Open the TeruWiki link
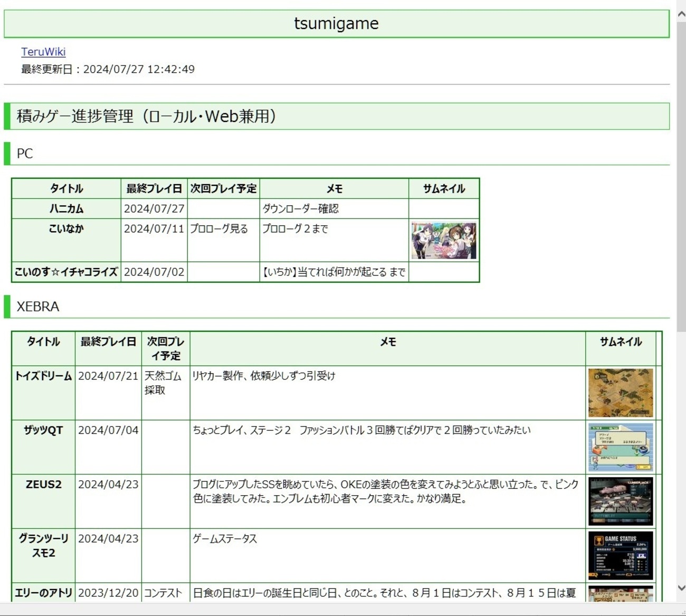The image size is (686, 616). pyautogui.click(x=43, y=52)
